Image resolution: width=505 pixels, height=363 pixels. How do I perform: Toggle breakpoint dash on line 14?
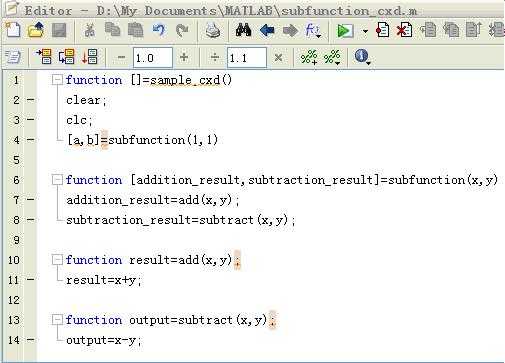pos(31,339)
